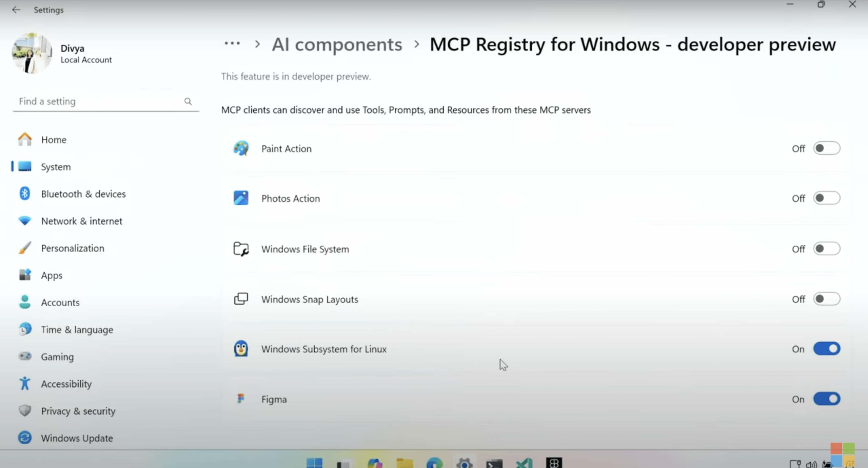Open File Explorer from the taskbar
This screenshot has width=868, height=468.
[405, 463]
